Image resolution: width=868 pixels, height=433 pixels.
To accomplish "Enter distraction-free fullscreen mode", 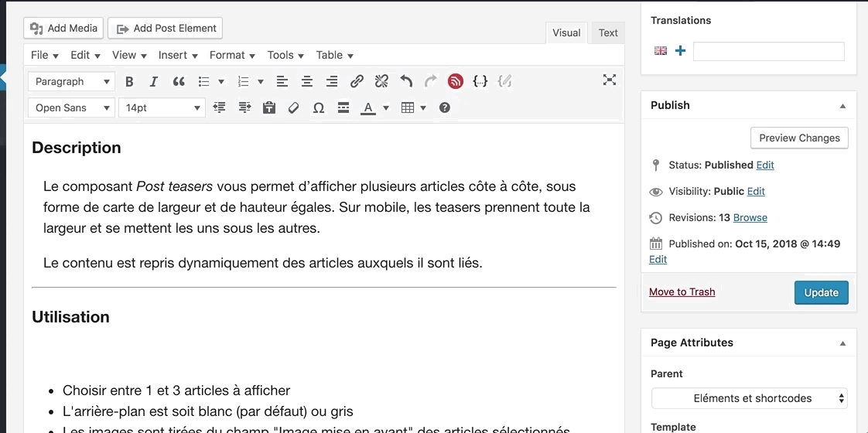I will click(610, 80).
